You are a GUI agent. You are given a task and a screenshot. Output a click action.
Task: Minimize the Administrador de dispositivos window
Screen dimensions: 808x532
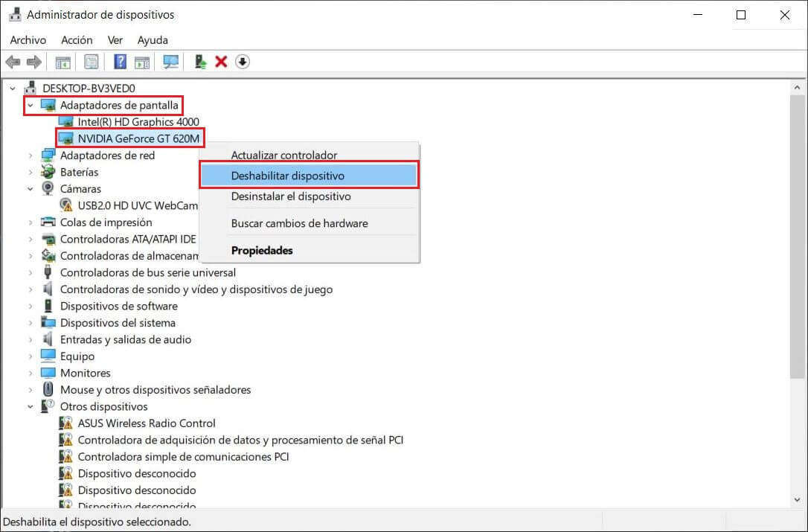point(698,15)
